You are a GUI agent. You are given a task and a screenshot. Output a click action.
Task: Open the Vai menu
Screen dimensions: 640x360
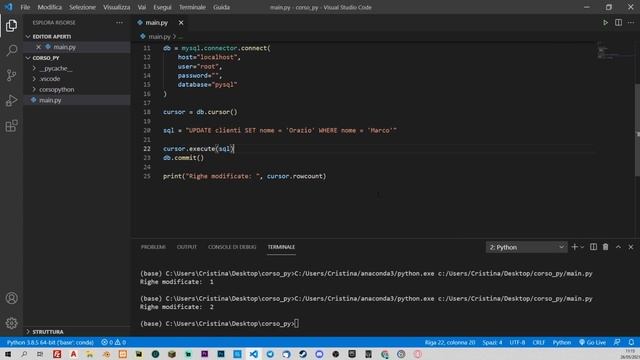[142, 7]
